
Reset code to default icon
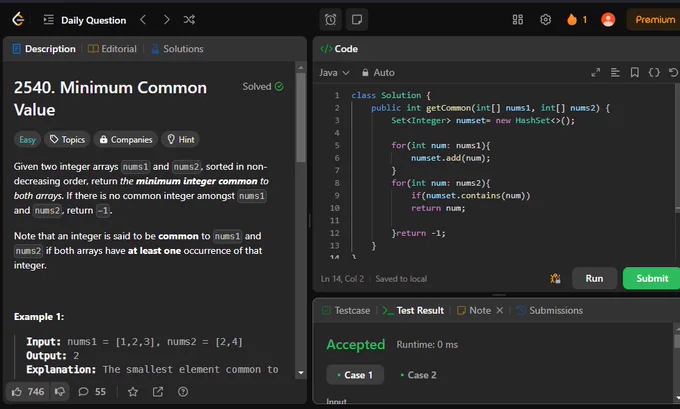(673, 72)
